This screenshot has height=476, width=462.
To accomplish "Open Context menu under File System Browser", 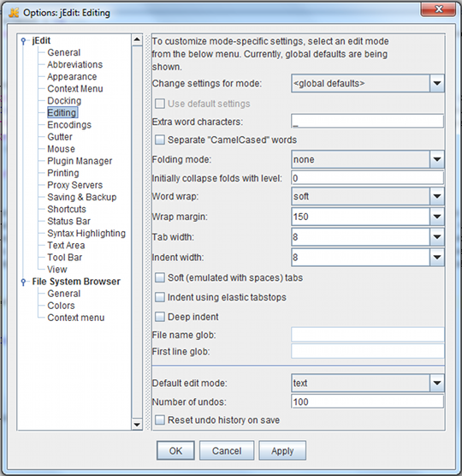I will point(76,318).
